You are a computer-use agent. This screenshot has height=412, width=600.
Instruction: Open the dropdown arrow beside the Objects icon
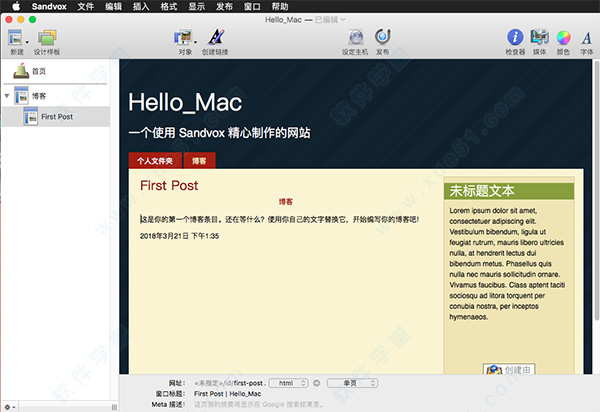tap(196, 42)
